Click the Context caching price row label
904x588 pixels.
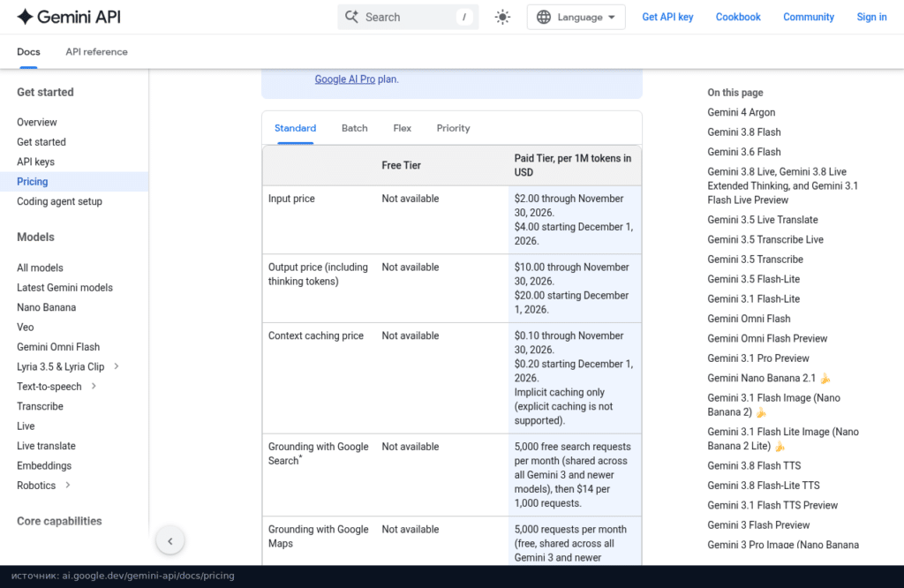click(316, 335)
